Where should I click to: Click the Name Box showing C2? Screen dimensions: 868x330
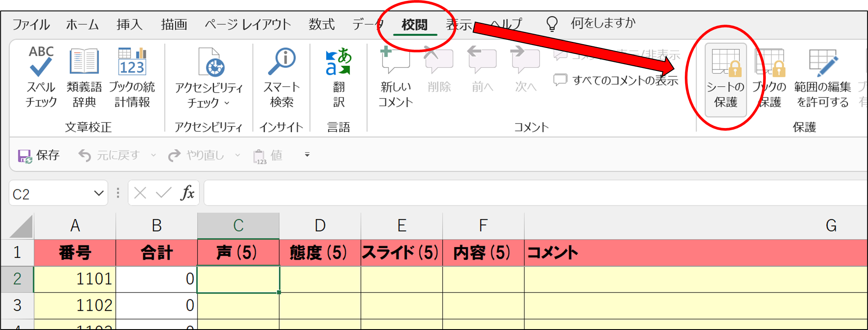coord(51,193)
